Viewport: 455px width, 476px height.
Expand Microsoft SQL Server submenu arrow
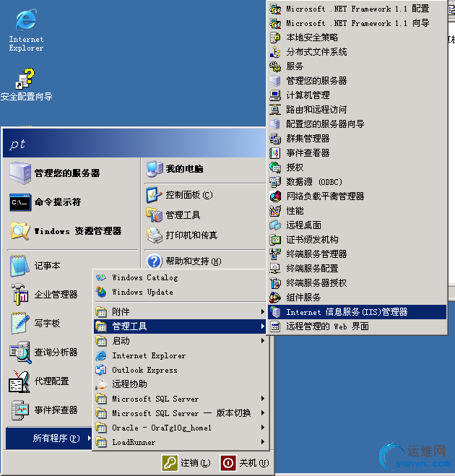(263, 398)
